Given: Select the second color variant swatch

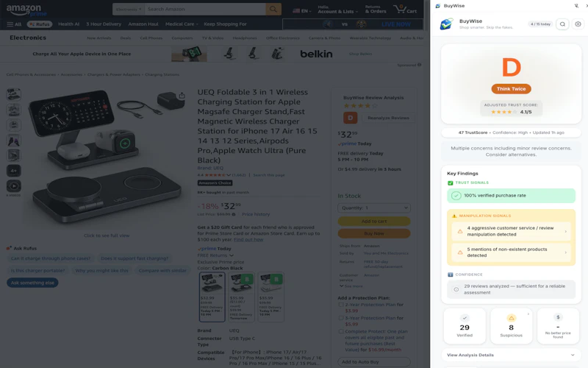Looking at the screenshot, I should point(242,297).
